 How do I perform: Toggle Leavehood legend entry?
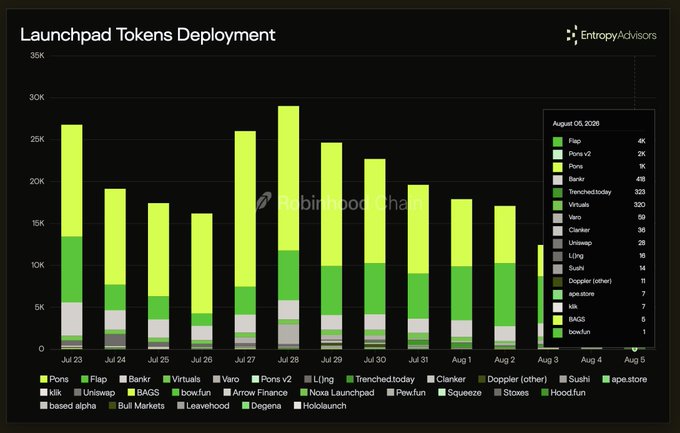203,406
